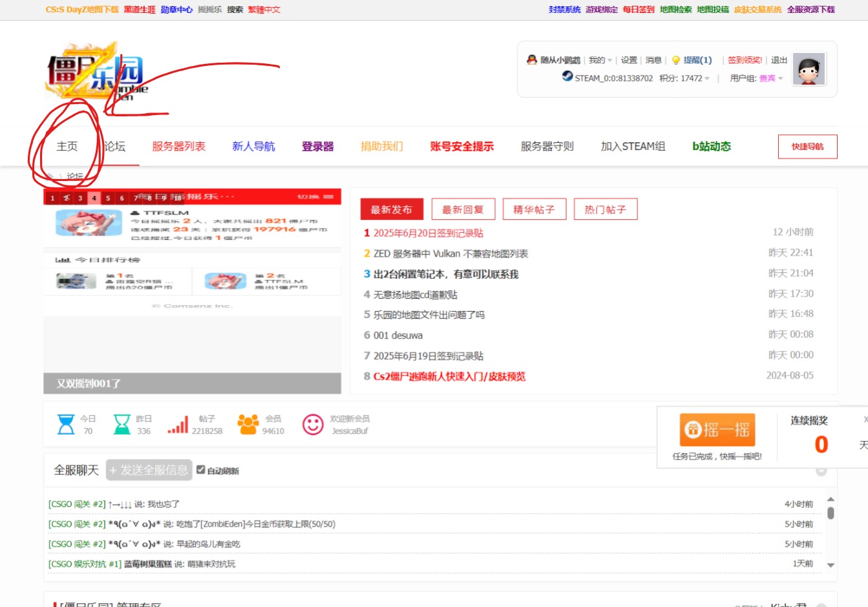Click the Zombie Eden site logo
Image resolution: width=868 pixels, height=607 pixels.
click(x=97, y=72)
